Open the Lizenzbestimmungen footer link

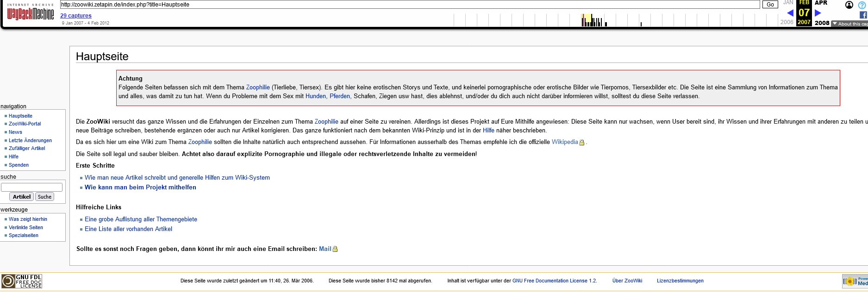click(680, 281)
